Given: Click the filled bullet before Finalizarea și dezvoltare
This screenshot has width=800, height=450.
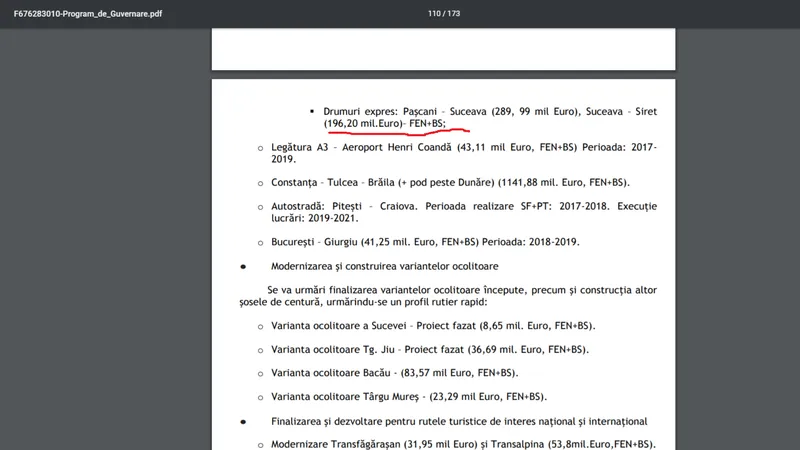Looking at the screenshot, I should coord(242,421).
